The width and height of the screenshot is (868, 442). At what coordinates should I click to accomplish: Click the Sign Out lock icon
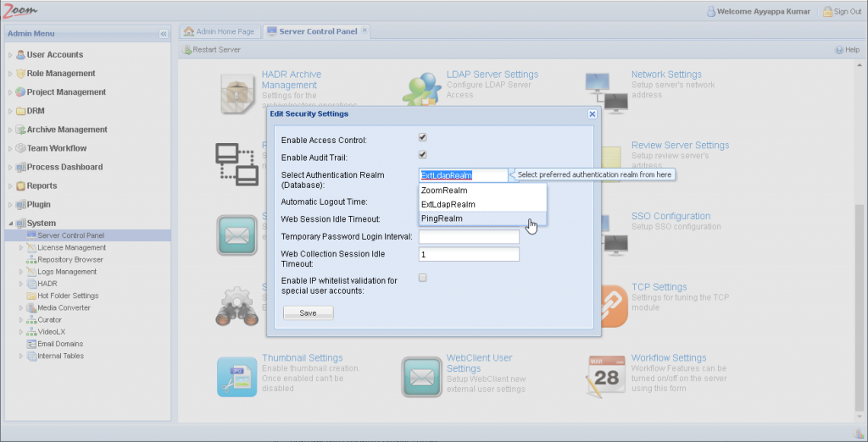point(827,11)
